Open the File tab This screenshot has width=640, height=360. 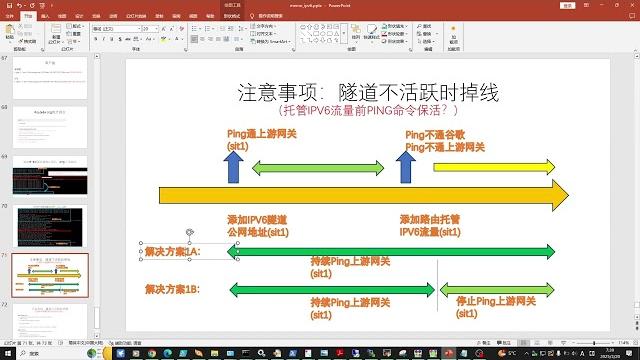coord(10,16)
